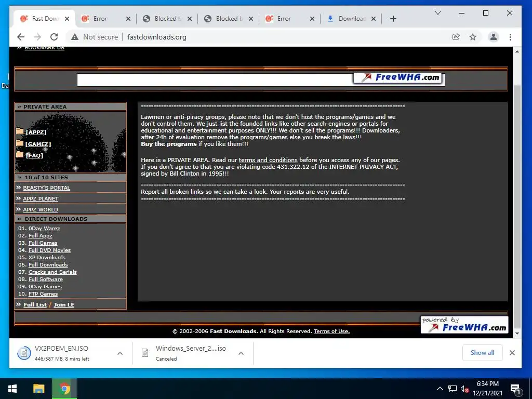This screenshot has width=532, height=399.
Task: Click the Join LE link
Action: (64, 304)
